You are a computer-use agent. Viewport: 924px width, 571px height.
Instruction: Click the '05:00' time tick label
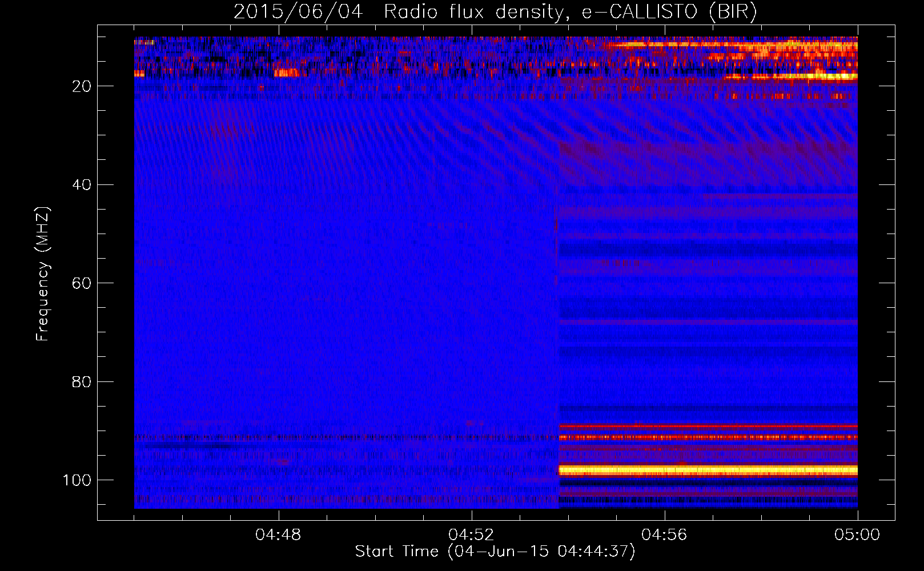click(857, 535)
